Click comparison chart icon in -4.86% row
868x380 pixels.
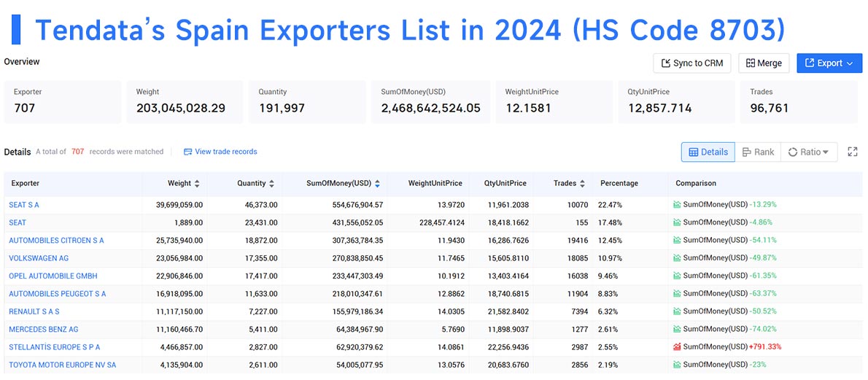[677, 222]
